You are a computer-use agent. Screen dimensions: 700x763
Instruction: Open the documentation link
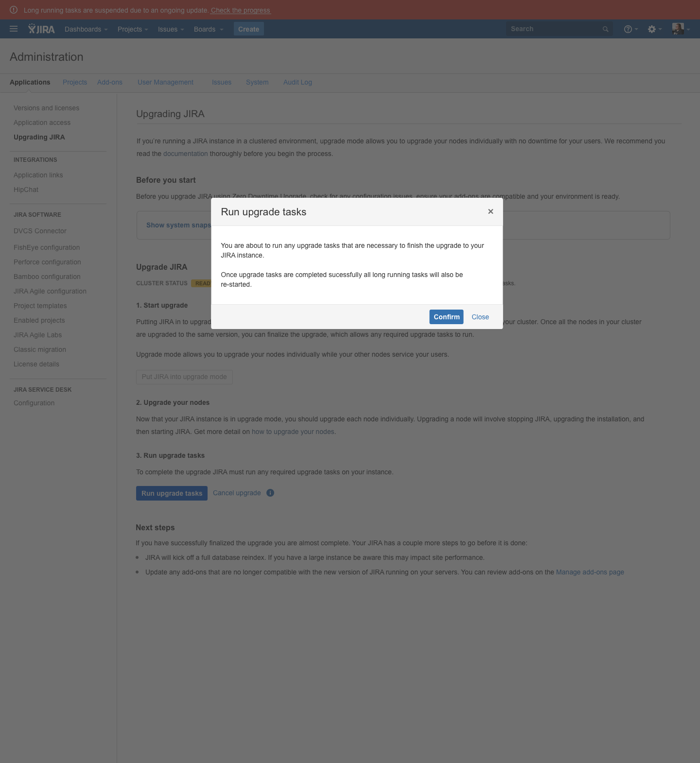point(186,154)
